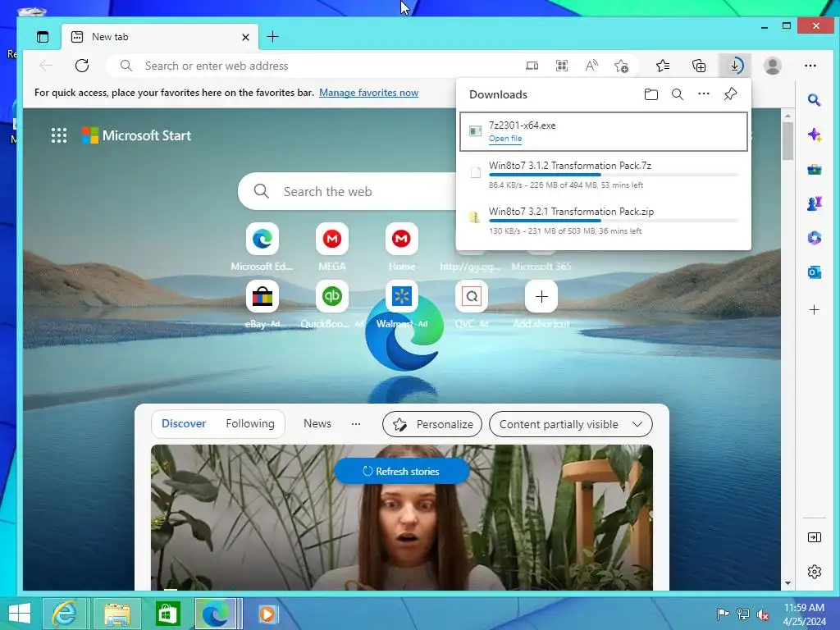Switch to the Discover feed tab
Viewport: 840px width, 630px height.
click(x=184, y=424)
